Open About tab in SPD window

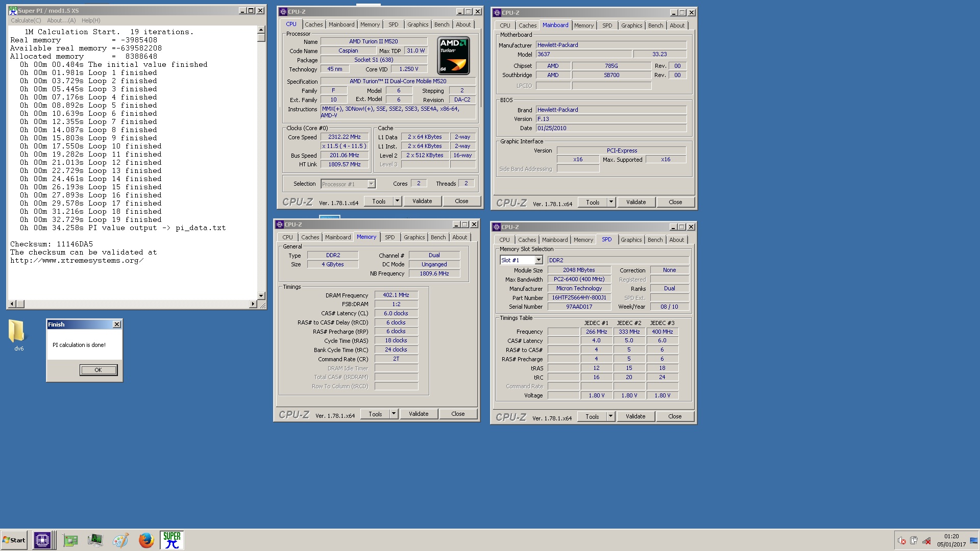(x=677, y=240)
